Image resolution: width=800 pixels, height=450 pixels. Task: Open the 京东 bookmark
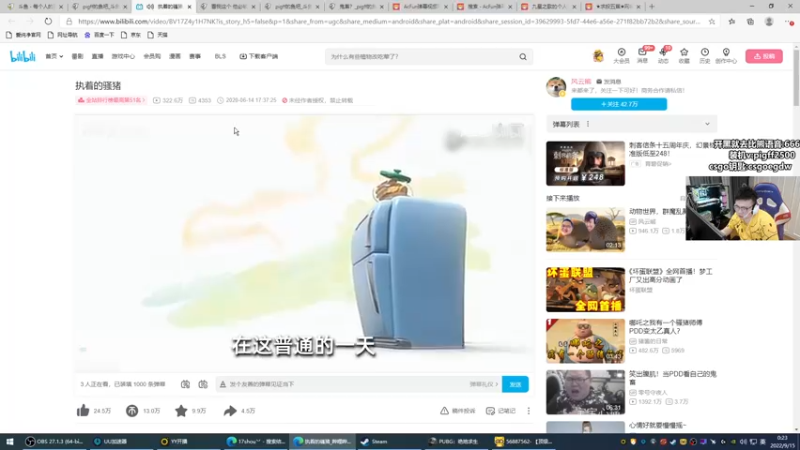pyautogui.click(x=131, y=35)
